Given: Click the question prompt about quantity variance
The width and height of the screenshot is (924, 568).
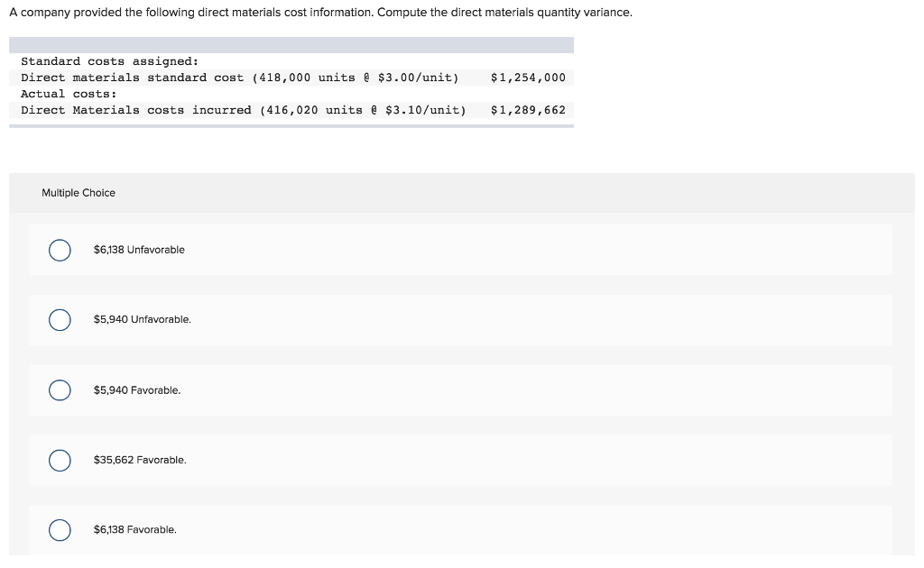Looking at the screenshot, I should click(320, 14).
